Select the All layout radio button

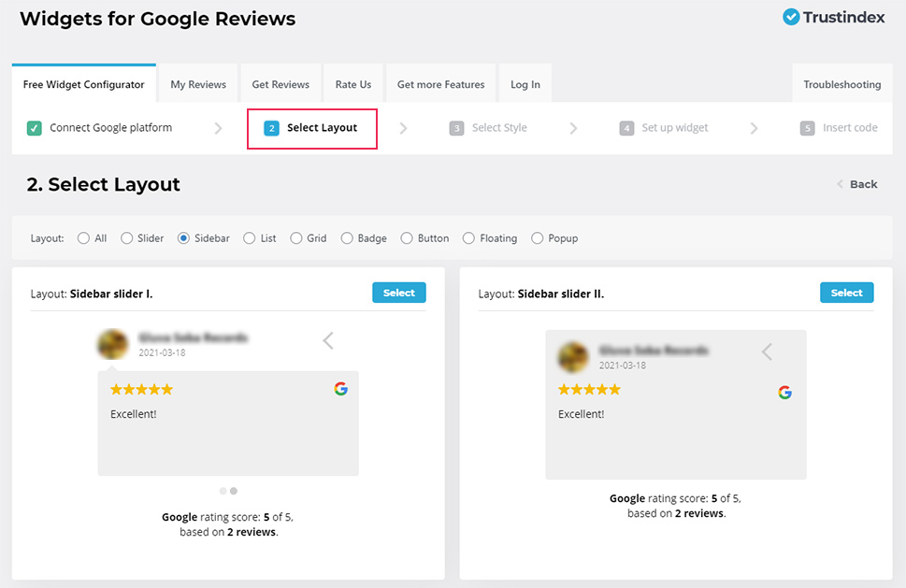[x=84, y=238]
